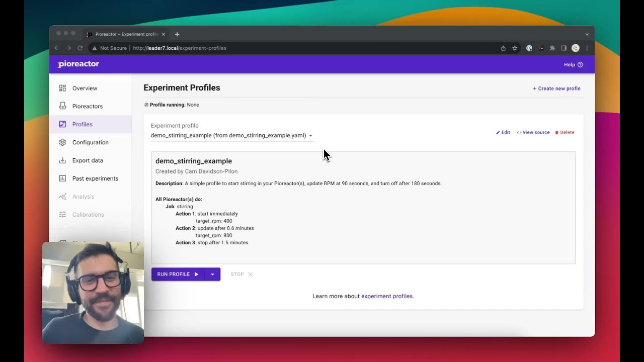
Task: Open a new browser tab
Action: point(177,34)
